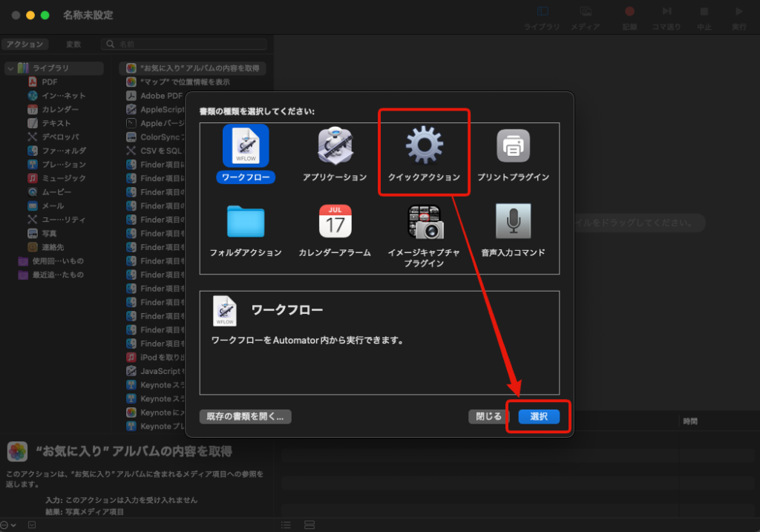The image size is (760, 532).
Task: Select カレンダー in library sidebar
Action: 59,109
